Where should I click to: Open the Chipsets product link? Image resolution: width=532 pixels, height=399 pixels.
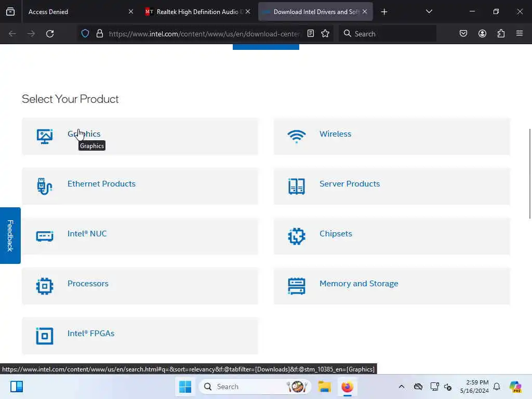336,233
